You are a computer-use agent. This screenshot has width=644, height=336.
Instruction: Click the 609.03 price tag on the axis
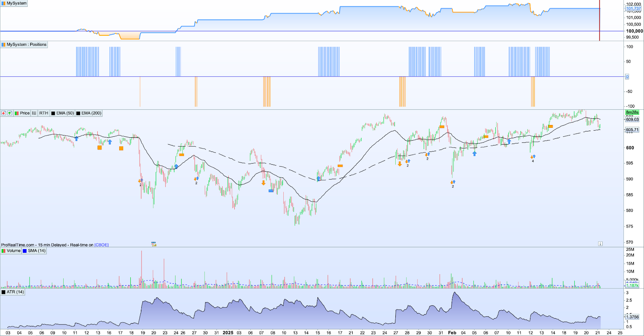tap(632, 119)
